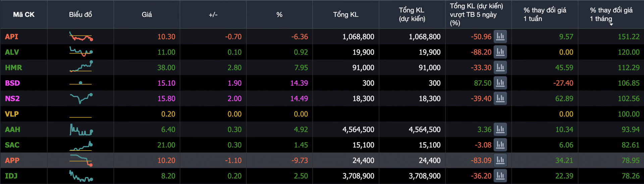Click bar chart icon in AAH row
This screenshot has width=644, height=184.
[500, 129]
